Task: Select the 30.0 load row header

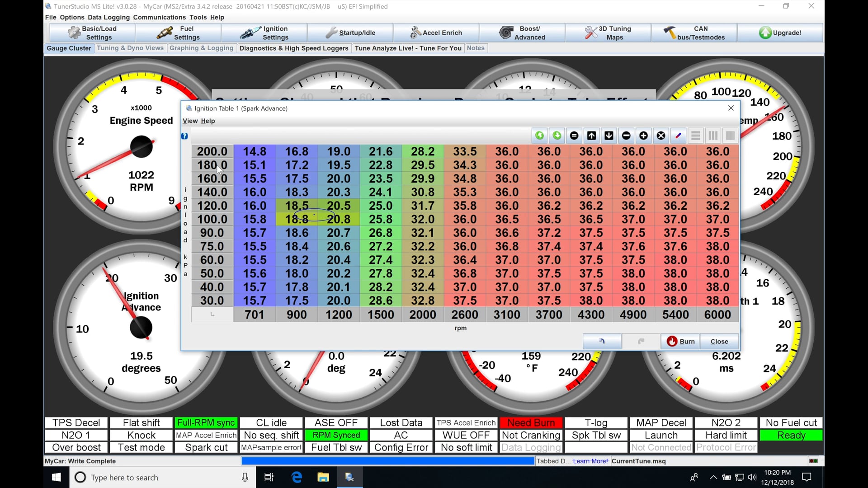Action: (212, 300)
